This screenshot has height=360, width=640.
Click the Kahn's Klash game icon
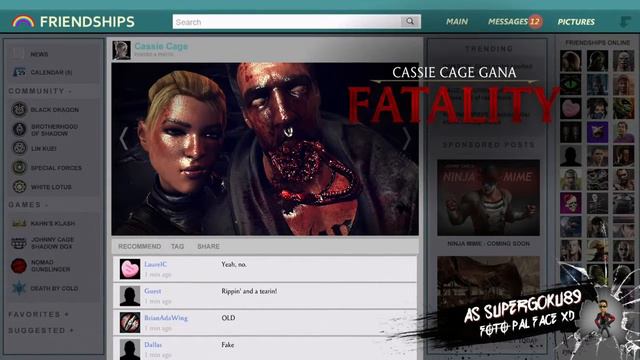(19, 223)
